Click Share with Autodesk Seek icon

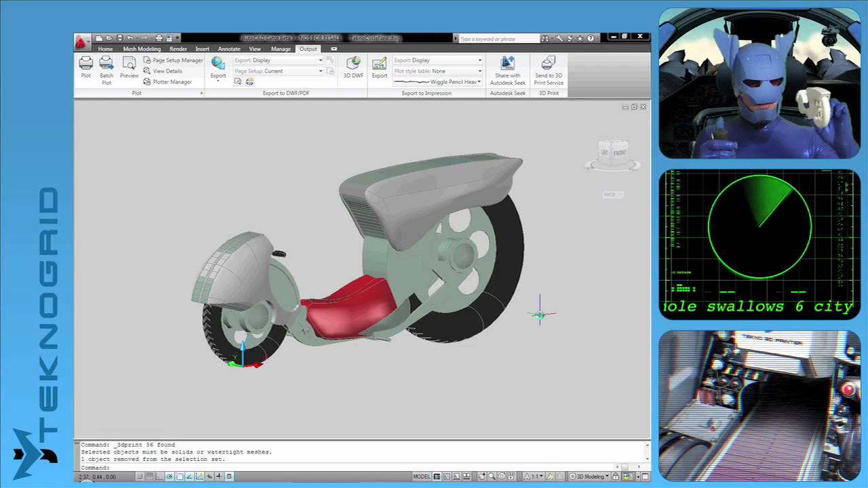(507, 70)
